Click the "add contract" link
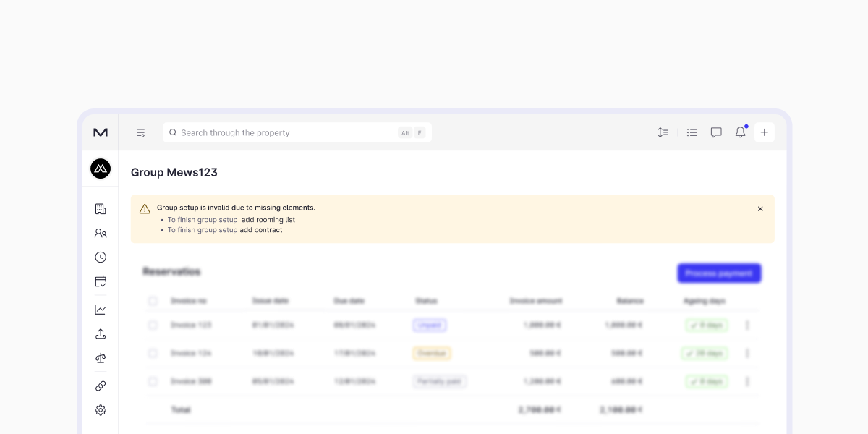Image resolution: width=868 pixels, height=434 pixels. (x=261, y=230)
